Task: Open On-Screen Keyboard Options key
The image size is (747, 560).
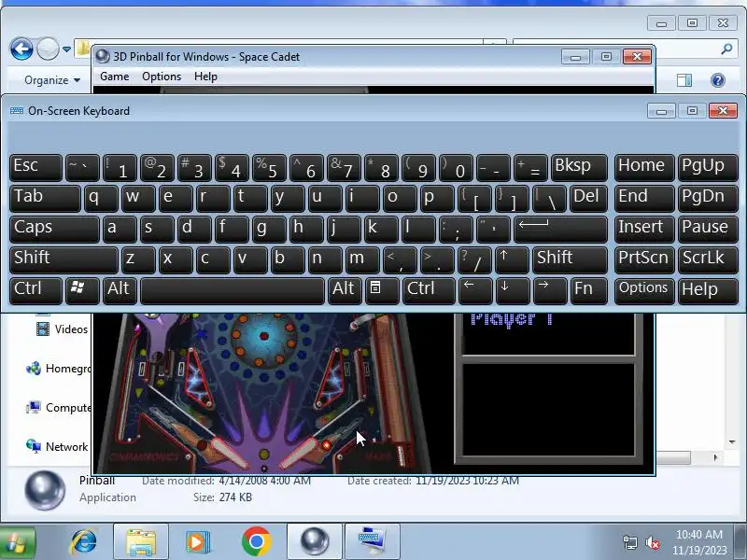Action: (644, 290)
